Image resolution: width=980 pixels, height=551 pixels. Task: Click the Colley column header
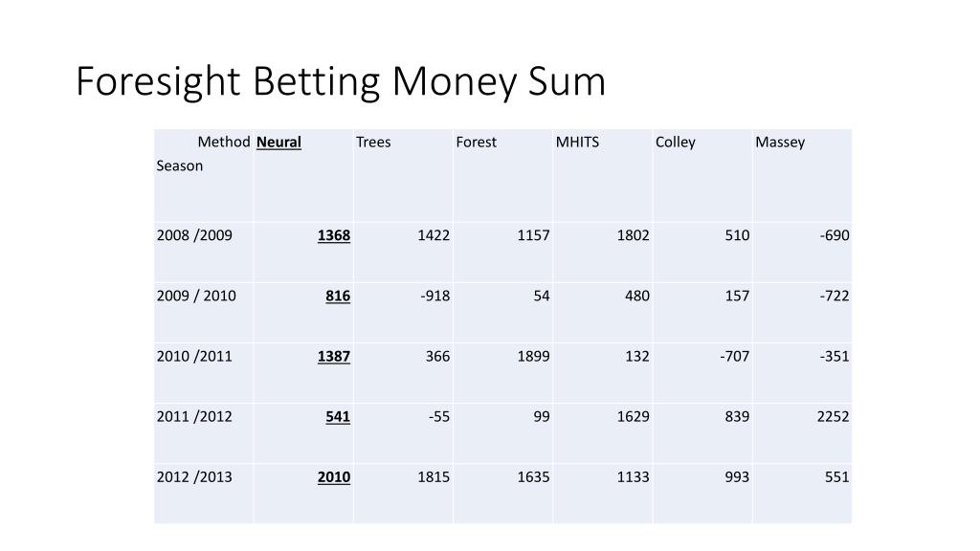pos(676,143)
